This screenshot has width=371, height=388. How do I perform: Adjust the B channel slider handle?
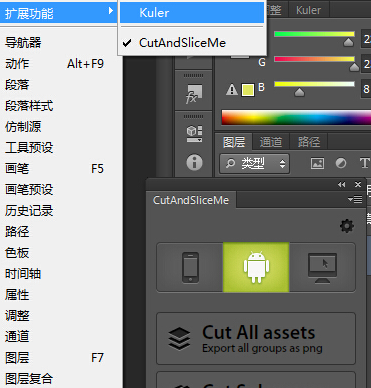[299, 92]
